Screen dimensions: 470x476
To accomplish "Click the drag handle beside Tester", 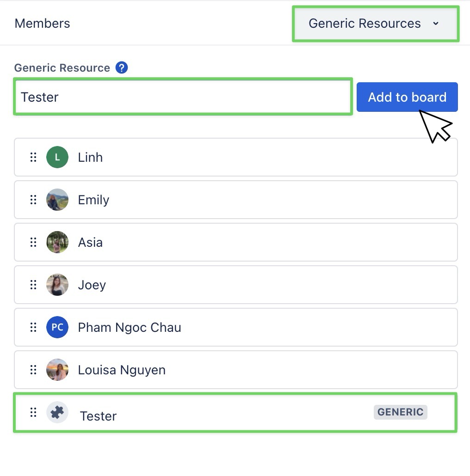I will [33, 412].
